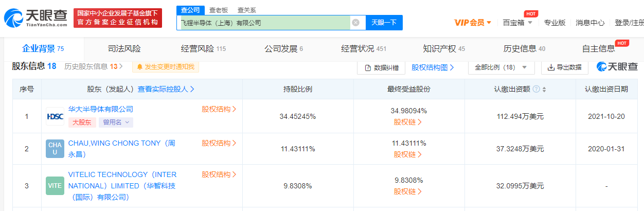Open 股权链 for the 34.98094% row
Image resolution: width=644 pixels, height=211 pixels.
tap(408, 122)
